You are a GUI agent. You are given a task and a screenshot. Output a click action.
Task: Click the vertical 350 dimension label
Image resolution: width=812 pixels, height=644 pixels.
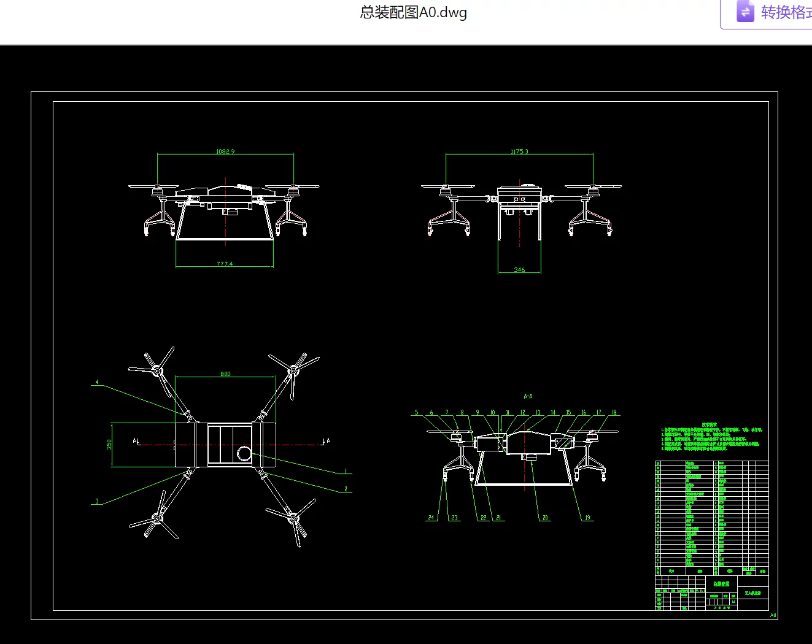coord(109,444)
